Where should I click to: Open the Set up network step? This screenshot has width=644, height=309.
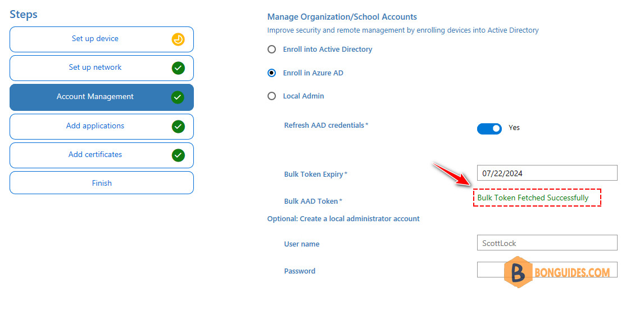point(102,68)
